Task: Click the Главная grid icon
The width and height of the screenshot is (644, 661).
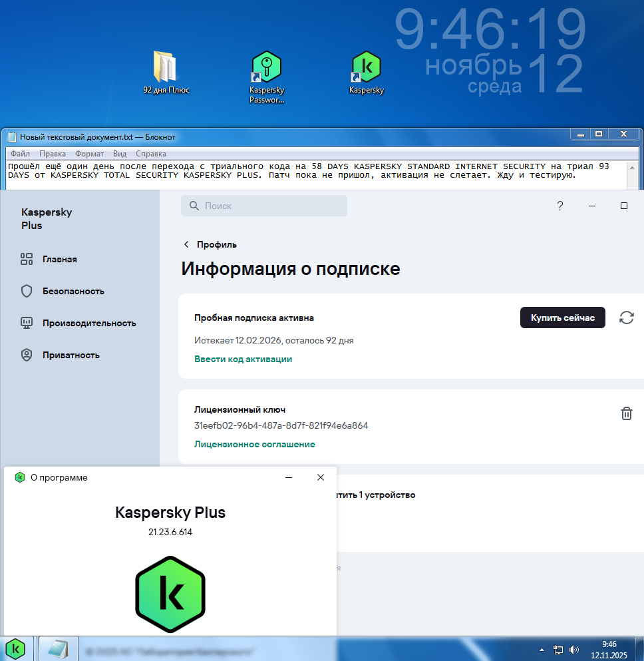Action: point(27,259)
